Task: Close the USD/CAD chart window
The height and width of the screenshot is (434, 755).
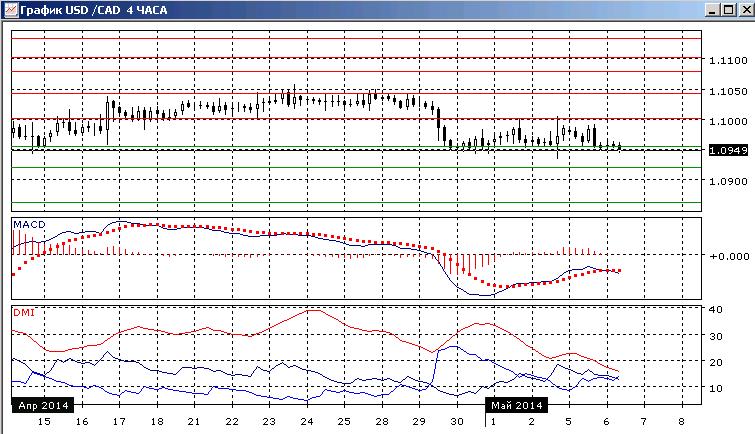Action: tap(747, 10)
